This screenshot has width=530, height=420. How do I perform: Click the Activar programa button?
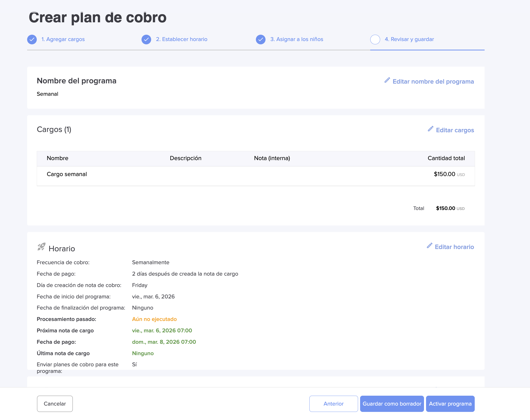click(x=450, y=404)
